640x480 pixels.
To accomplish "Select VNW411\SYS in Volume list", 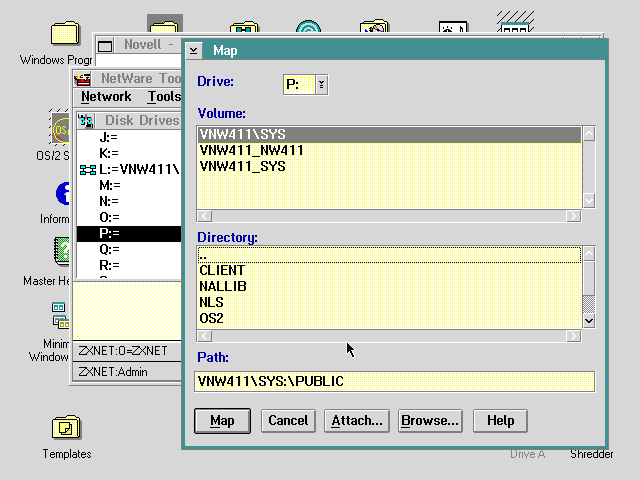I will point(389,135).
